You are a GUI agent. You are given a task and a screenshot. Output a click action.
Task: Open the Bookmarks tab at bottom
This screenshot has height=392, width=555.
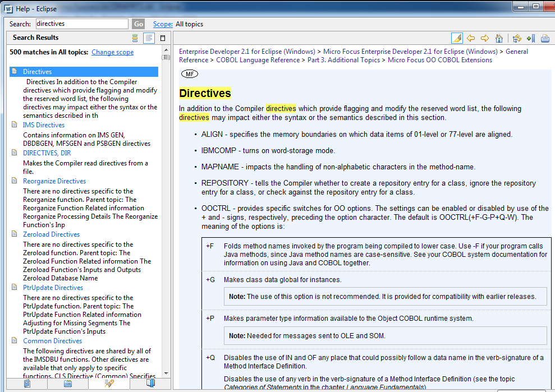pos(150,384)
